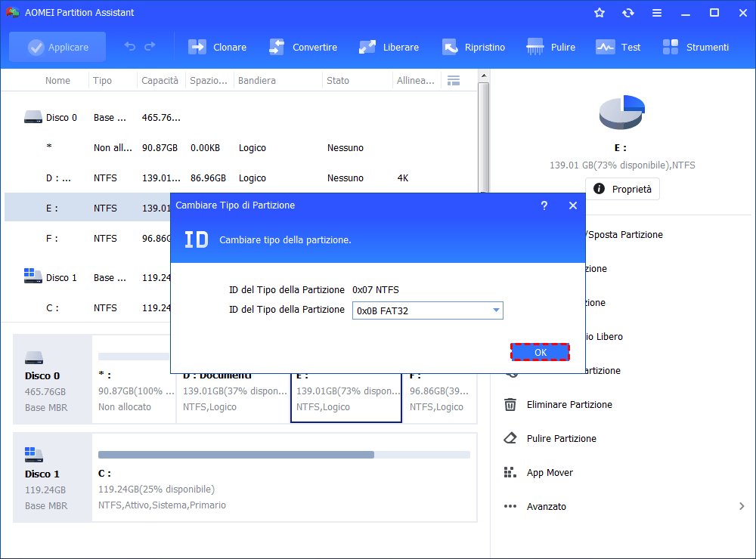This screenshot has height=559, width=756.
Task: Select the Disco 1 block in disk map
Action: [x=53, y=477]
